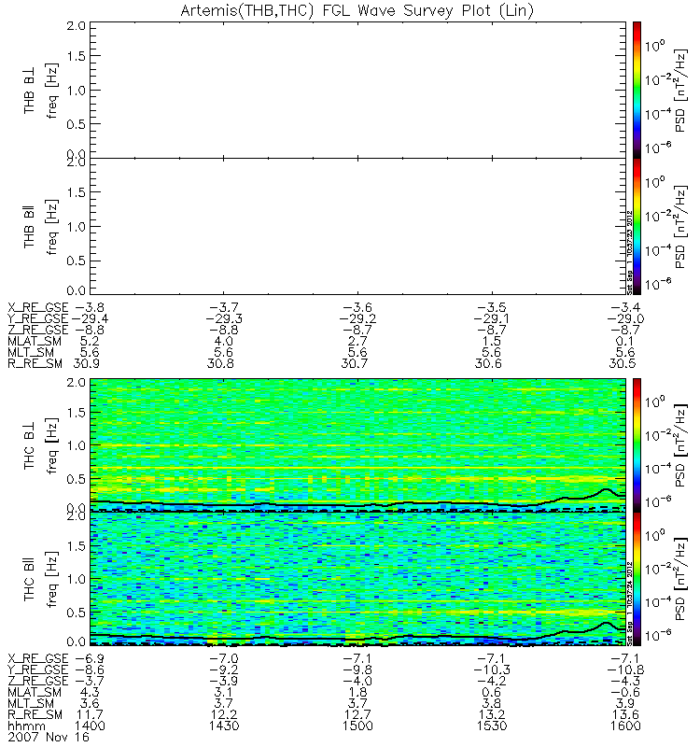Image resolution: width=700 pixels, height=747 pixels.
Task: Select the 'THC B⊥' y-axis label
Action: pos(29,446)
